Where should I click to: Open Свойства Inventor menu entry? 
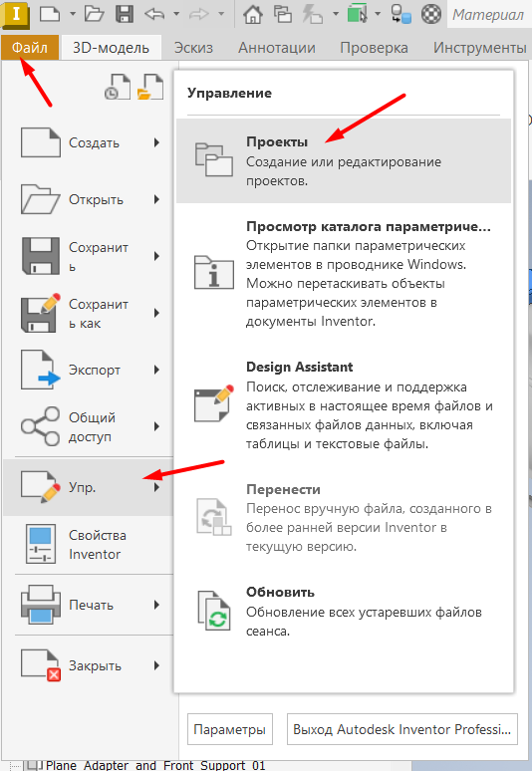pyautogui.click(x=89, y=544)
